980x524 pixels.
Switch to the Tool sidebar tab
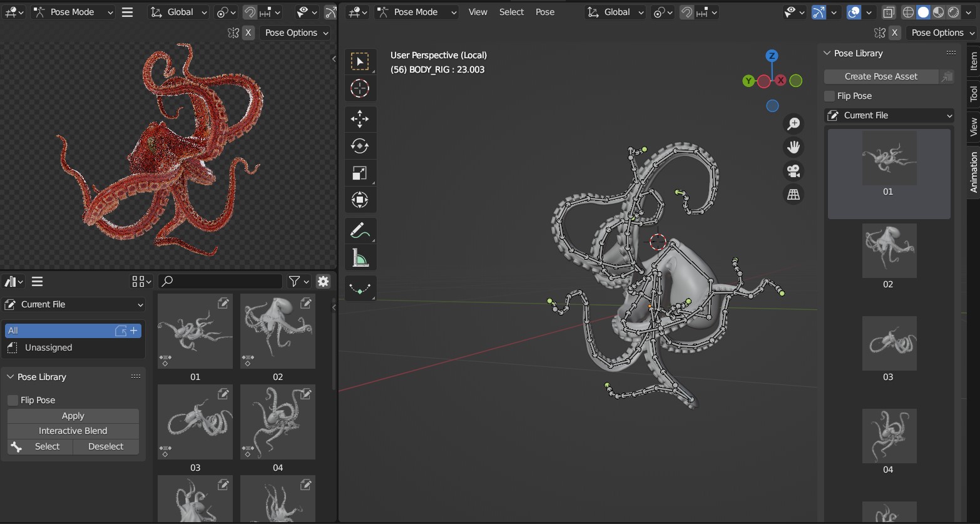coord(973,94)
